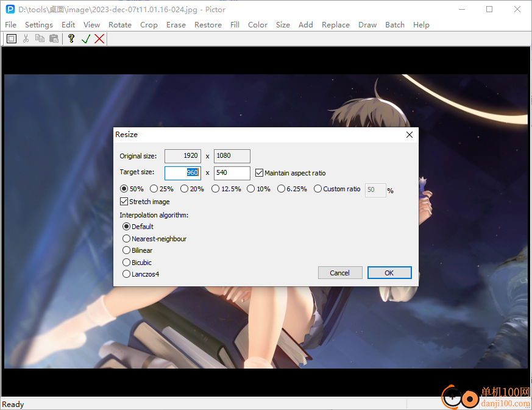Discard changes with the red X toolbar icon

tap(99, 38)
